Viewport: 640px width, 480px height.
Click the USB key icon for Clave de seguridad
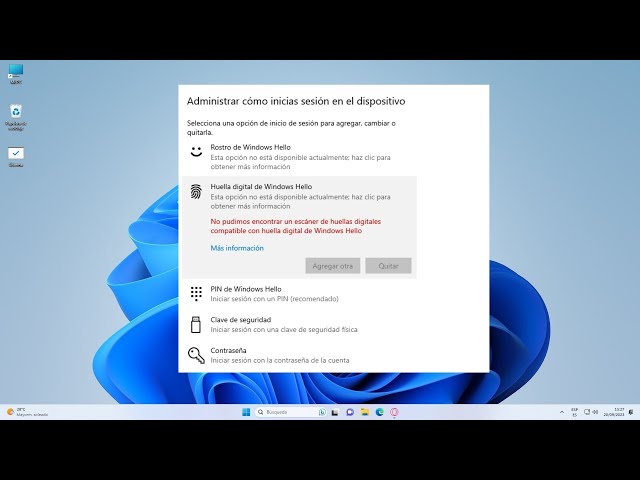point(196,324)
